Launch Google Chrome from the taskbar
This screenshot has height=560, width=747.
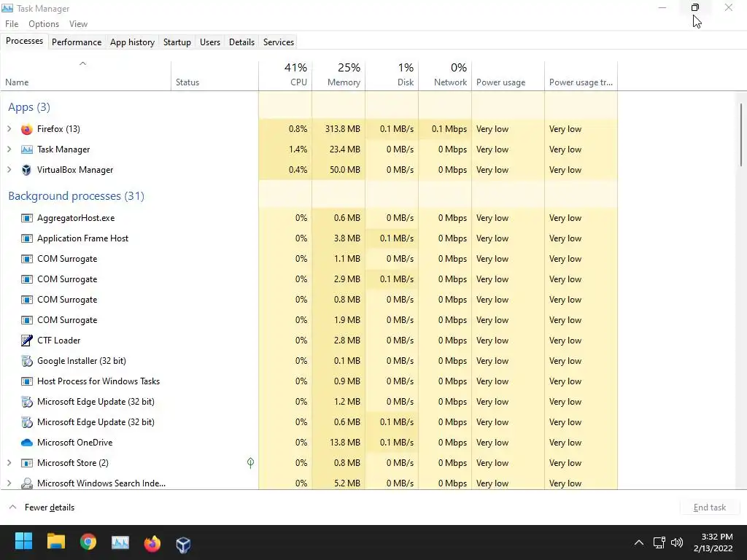[x=88, y=542]
